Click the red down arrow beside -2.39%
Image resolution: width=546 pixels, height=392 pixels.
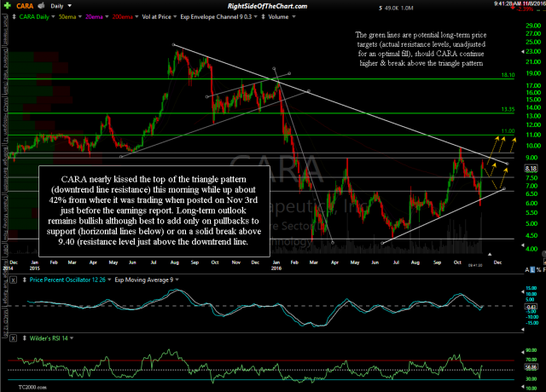pyautogui.click(x=514, y=8)
